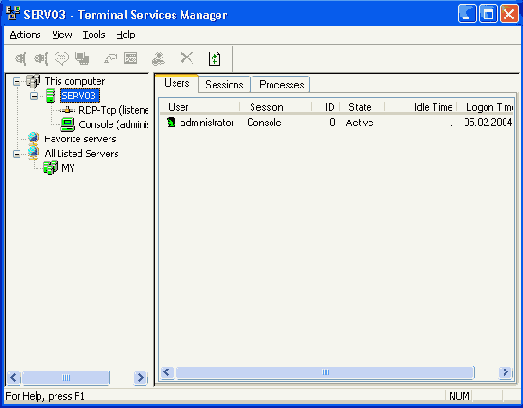Click right arrow of tree pane scrollbar

coord(140,378)
